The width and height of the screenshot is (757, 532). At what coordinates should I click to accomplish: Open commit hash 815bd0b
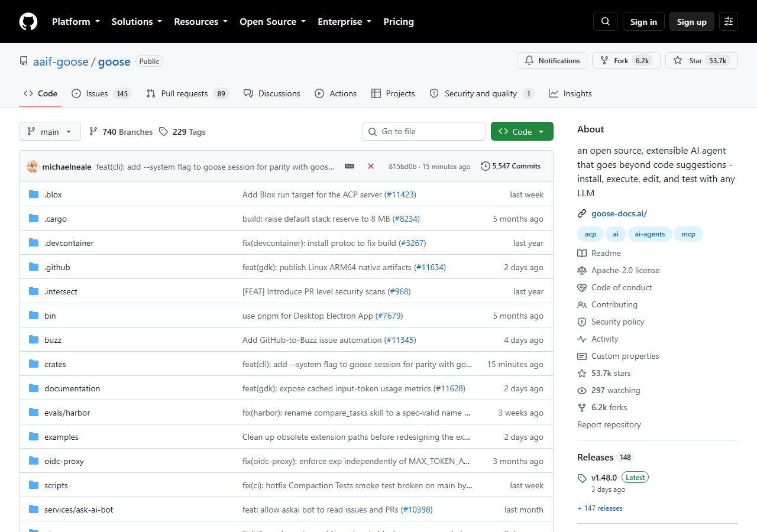click(x=403, y=167)
